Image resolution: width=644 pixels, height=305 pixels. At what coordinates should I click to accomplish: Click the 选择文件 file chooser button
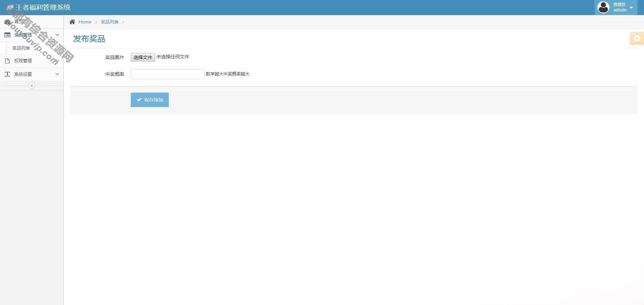point(143,57)
